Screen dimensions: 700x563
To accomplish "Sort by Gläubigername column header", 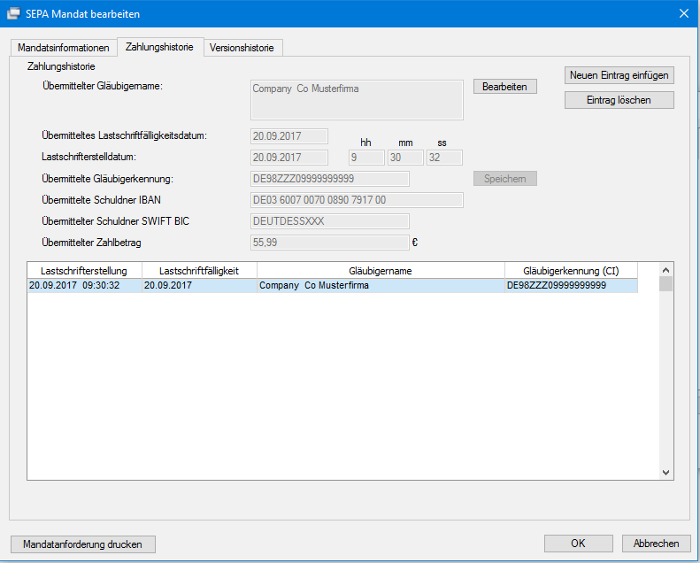I will (381, 271).
